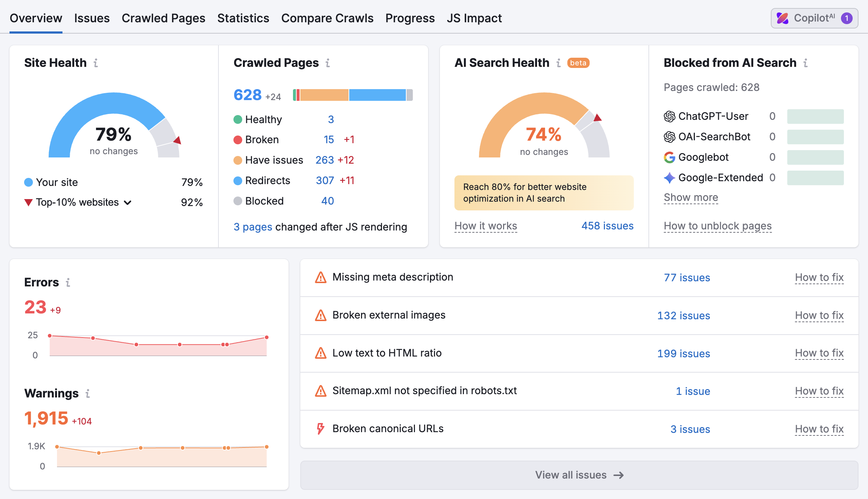The image size is (868, 499).
Task: Open the AI Search Health info tooltip
Action: (x=558, y=63)
